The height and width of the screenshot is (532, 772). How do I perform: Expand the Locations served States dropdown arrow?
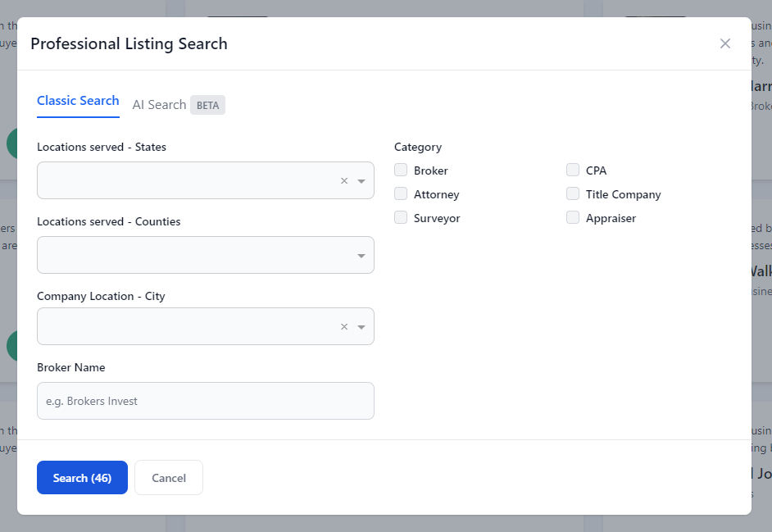coord(361,181)
